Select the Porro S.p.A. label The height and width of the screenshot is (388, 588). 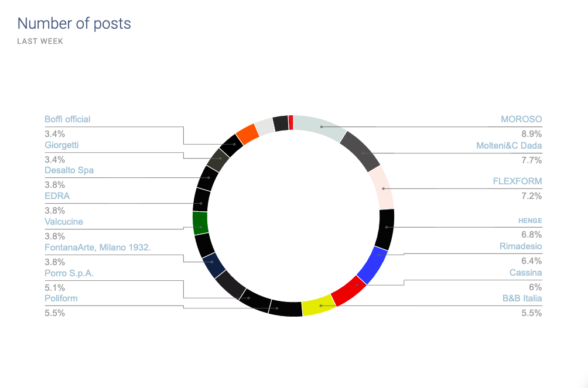click(x=69, y=273)
